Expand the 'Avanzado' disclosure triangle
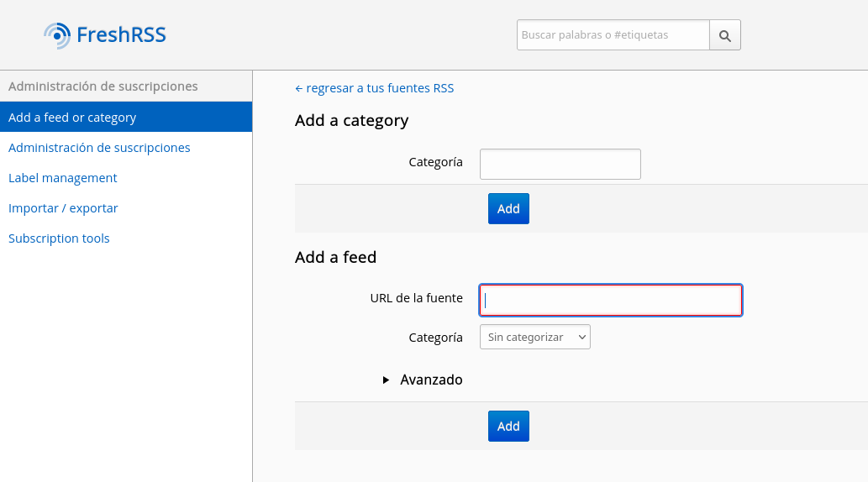This screenshot has width=868, height=482. click(386, 380)
